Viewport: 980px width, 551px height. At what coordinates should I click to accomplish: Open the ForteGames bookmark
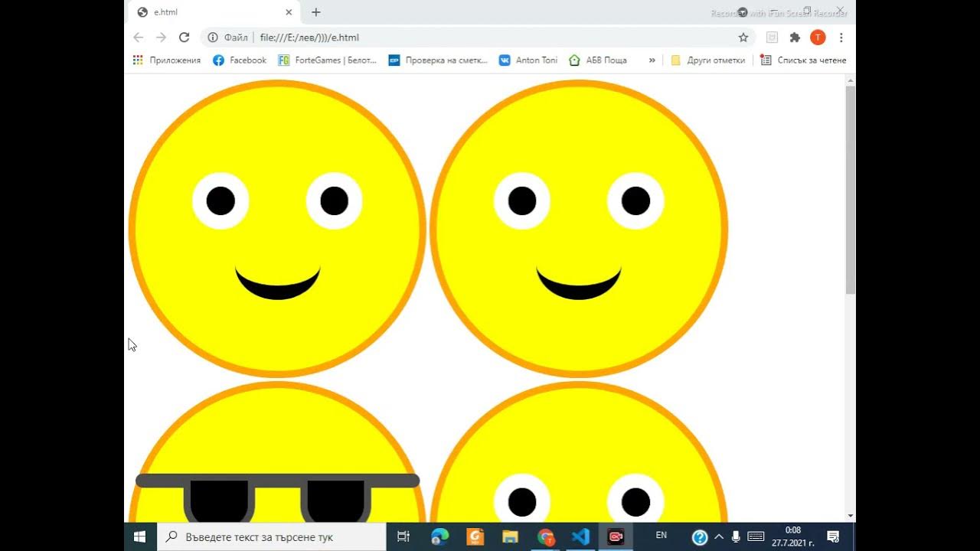coord(328,60)
